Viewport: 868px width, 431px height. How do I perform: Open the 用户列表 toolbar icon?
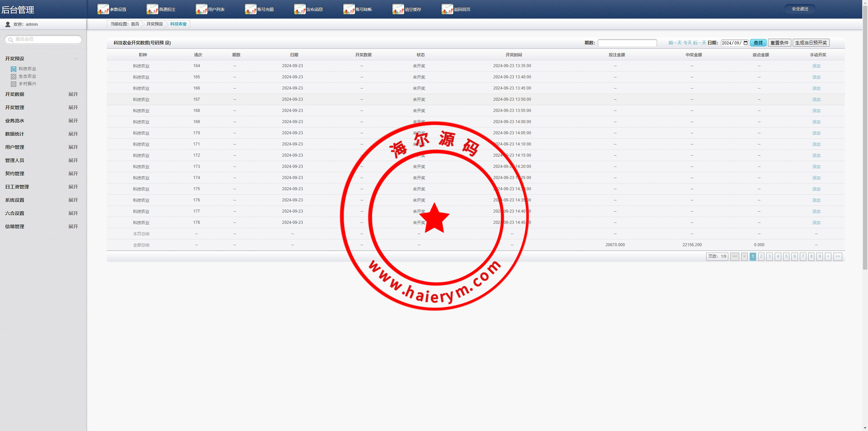click(x=201, y=9)
